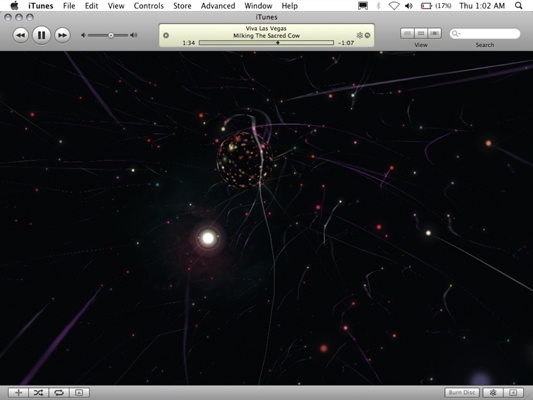Click the album text Milking The Sacred Cow
Viewport: 533px width, 400px height.
point(266,35)
